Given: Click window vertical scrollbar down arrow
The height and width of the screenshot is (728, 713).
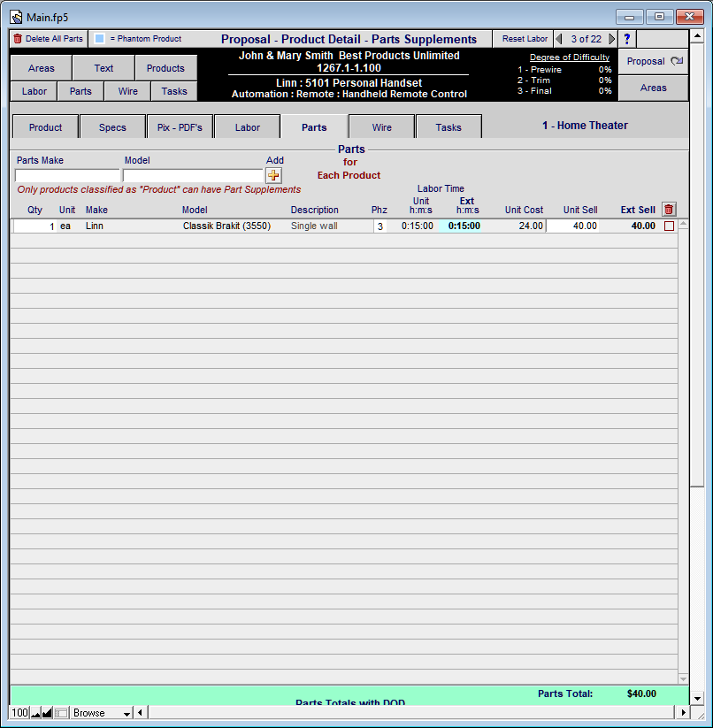Looking at the screenshot, I should pyautogui.click(x=697, y=699).
